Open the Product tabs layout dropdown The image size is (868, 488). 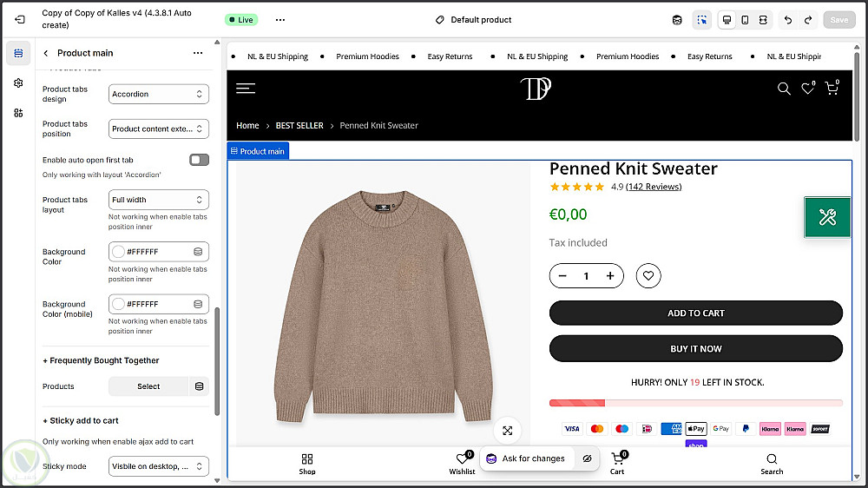[x=159, y=200]
